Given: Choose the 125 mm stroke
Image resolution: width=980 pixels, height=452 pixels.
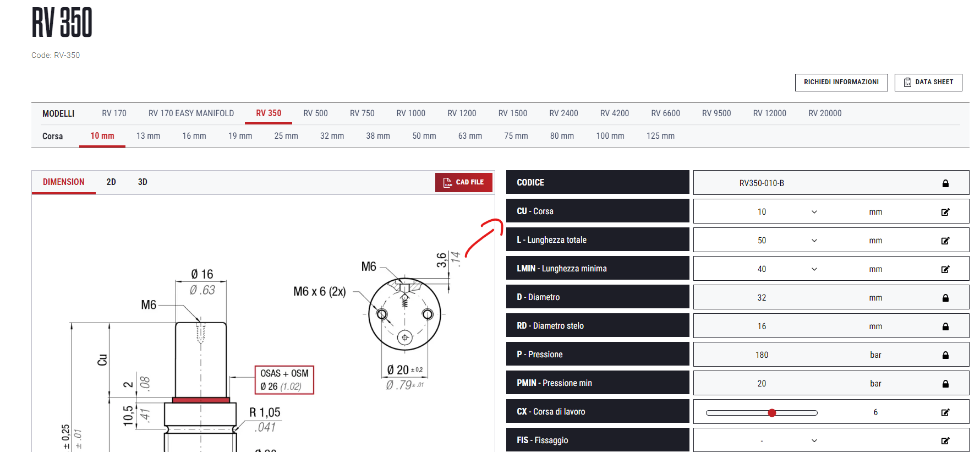Looking at the screenshot, I should [660, 136].
